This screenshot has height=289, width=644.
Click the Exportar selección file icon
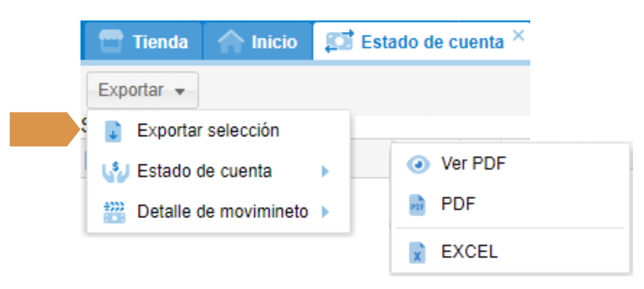pos(113,131)
